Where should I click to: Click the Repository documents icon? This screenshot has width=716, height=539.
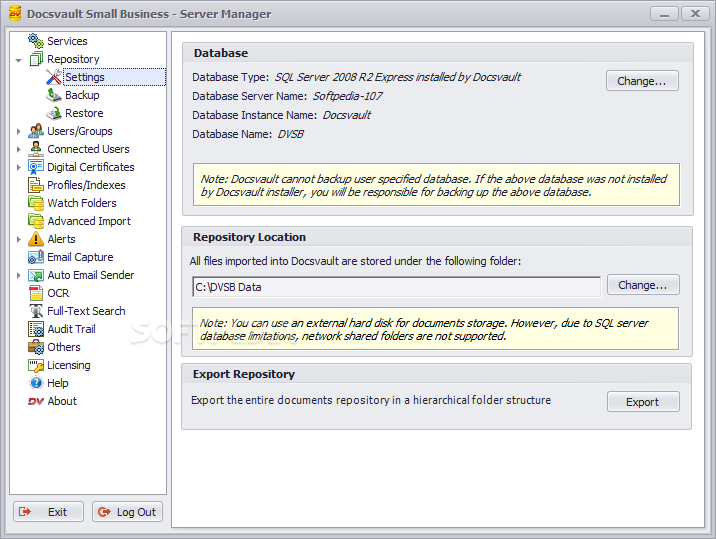coord(36,59)
